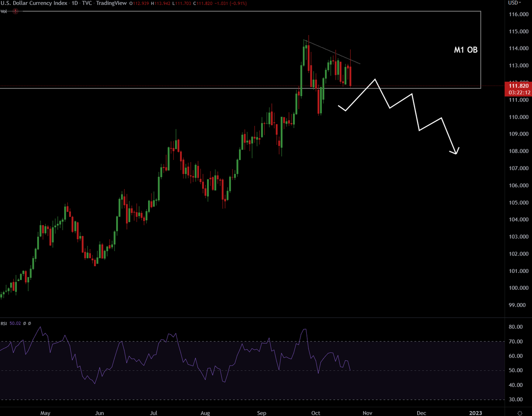Click the 110.000 price axis label
This screenshot has width=532, height=416.
518,117
